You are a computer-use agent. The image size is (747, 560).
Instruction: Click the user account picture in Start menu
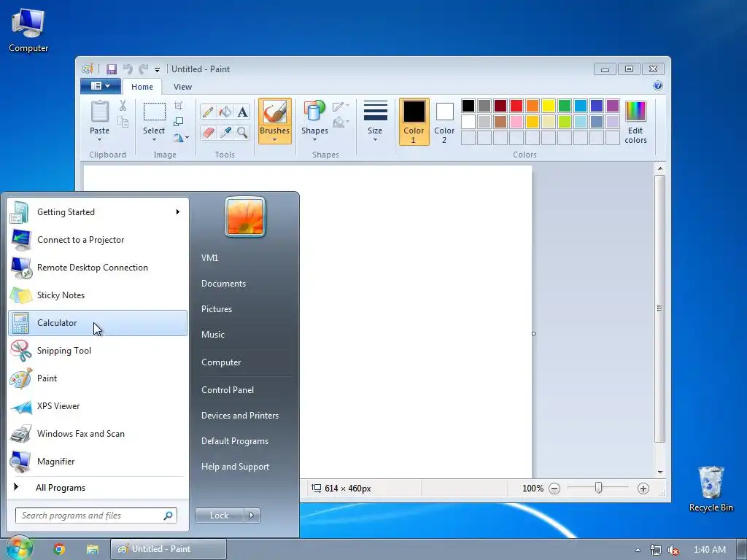pos(245,217)
